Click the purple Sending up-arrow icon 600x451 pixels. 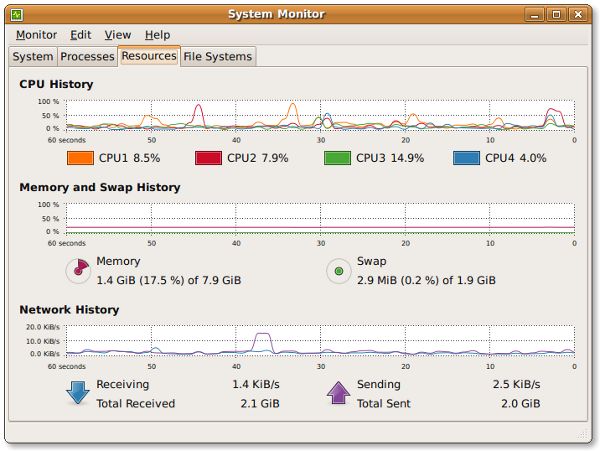[x=340, y=392]
